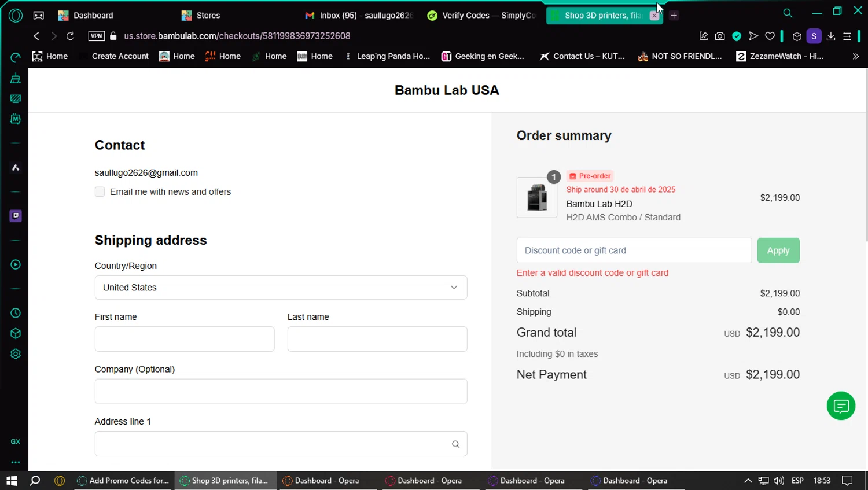
Task: Open the Twitch sidebar panel
Action: (x=16, y=216)
